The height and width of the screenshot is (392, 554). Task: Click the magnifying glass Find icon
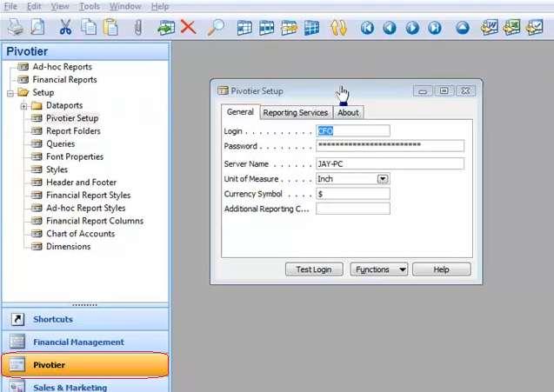216,27
